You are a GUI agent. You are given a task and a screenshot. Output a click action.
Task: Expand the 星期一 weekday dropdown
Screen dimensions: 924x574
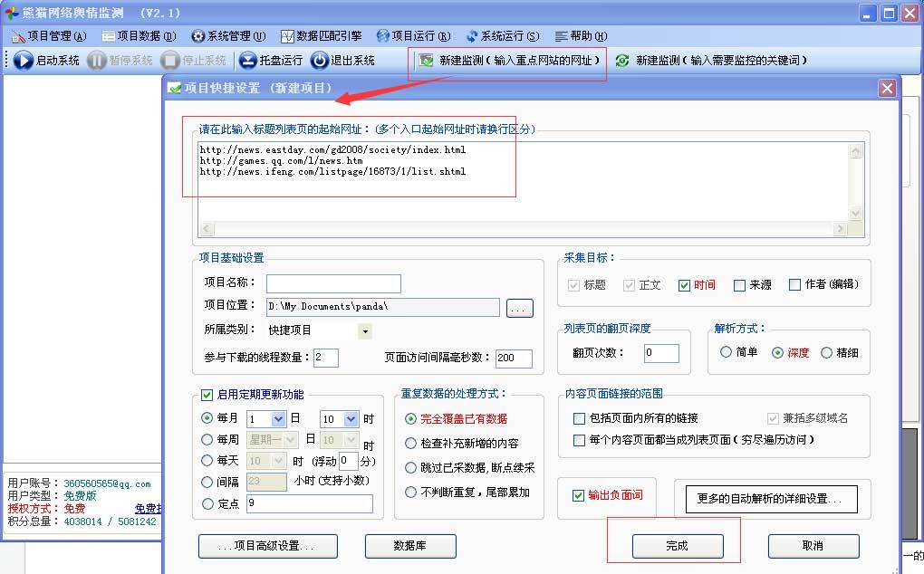pyautogui.click(x=291, y=440)
